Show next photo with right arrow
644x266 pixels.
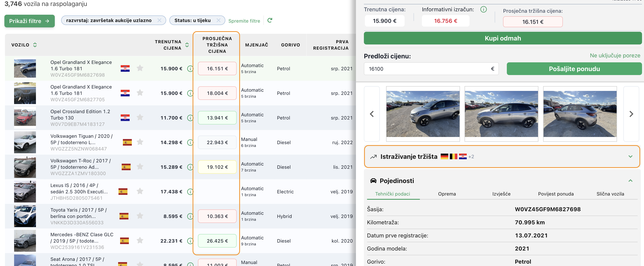[631, 114]
